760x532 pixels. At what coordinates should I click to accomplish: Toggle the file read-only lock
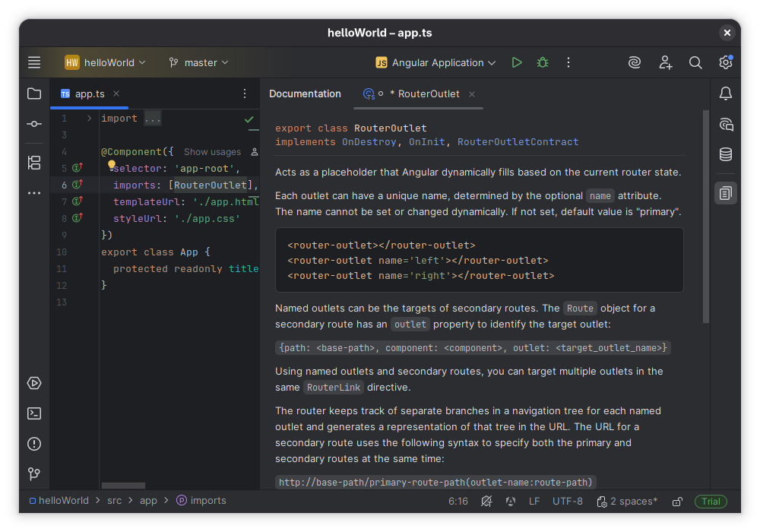point(677,502)
